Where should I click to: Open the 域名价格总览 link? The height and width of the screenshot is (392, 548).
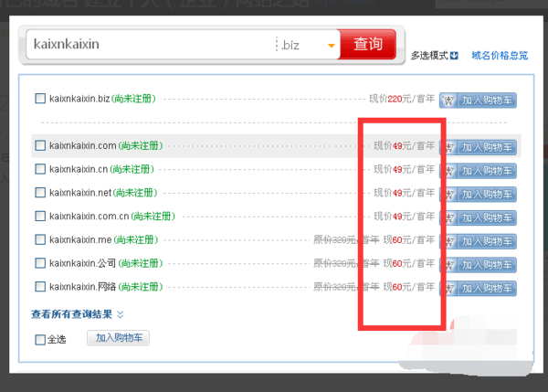[500, 56]
